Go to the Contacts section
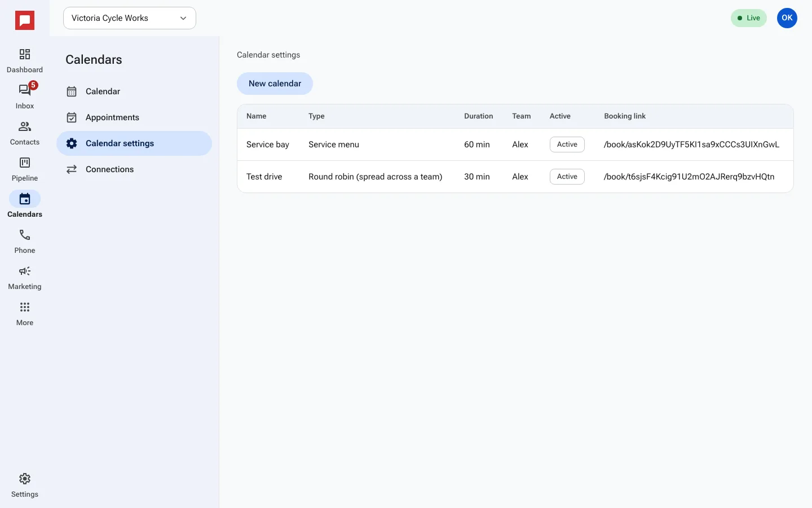This screenshot has width=812, height=508. click(25, 133)
